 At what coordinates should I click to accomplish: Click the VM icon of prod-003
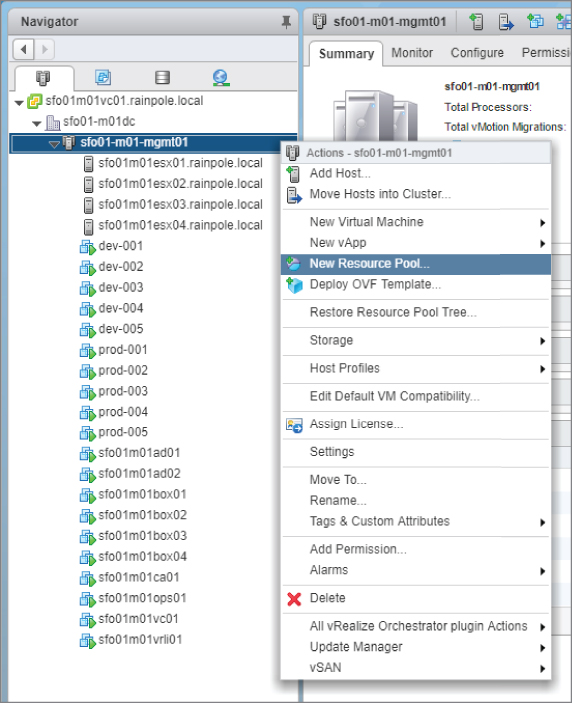[x=88, y=392]
